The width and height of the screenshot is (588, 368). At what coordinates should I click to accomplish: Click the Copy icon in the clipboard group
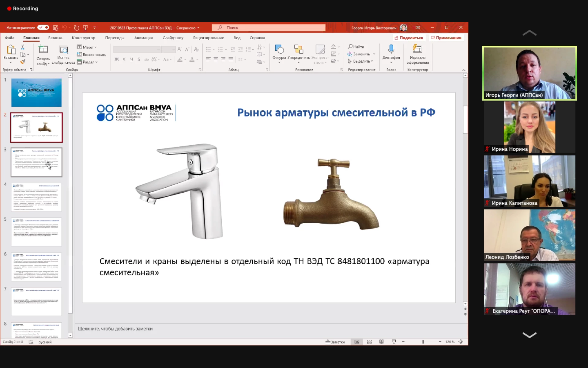point(22,55)
